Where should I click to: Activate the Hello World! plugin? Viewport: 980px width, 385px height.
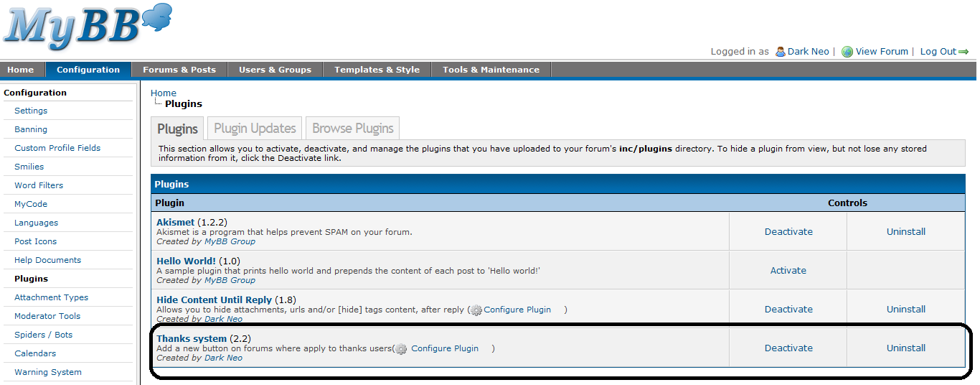tap(788, 270)
